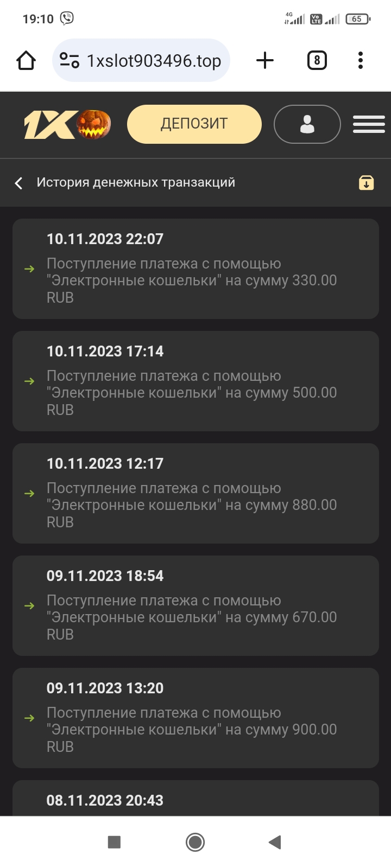Image resolution: width=391 pixels, height=868 pixels.
Task: Open the 10.11.2023 22:07 transaction
Action: click(x=195, y=269)
